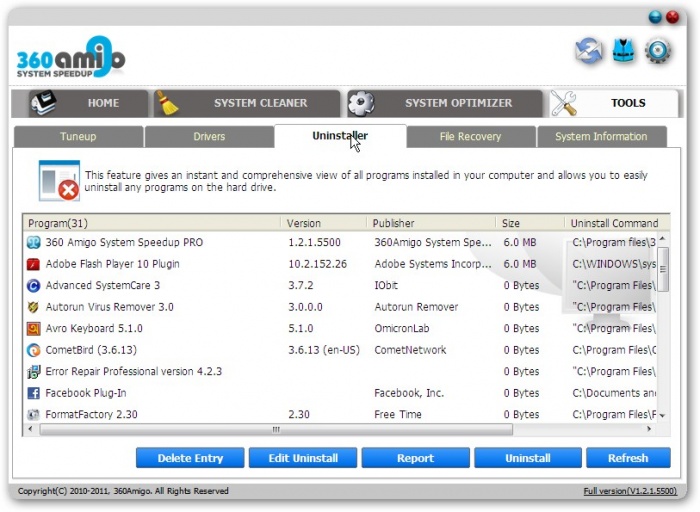This screenshot has width=700, height=512.
Task: Select the Uninstaller tab
Action: click(340, 136)
